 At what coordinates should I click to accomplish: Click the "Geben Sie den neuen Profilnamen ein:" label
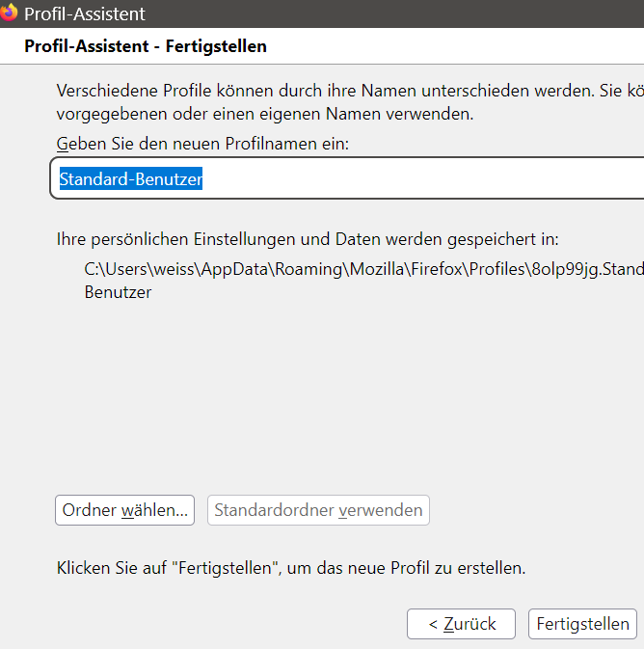[202, 144]
